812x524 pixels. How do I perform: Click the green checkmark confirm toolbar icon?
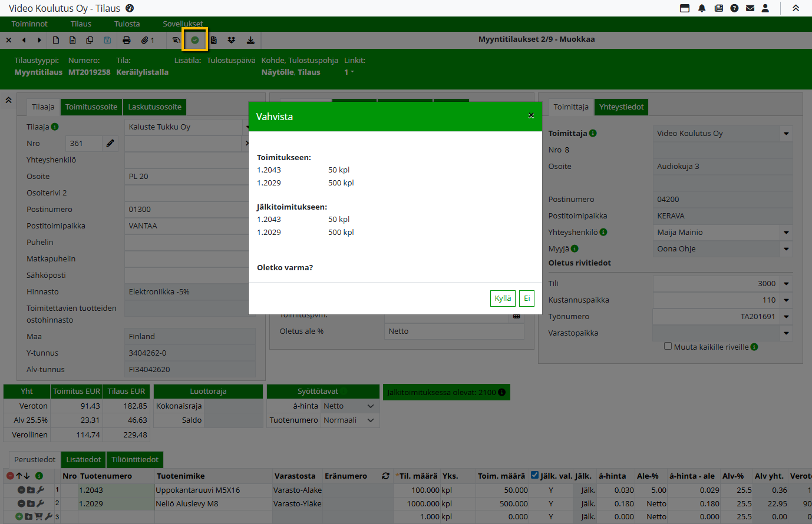point(194,40)
